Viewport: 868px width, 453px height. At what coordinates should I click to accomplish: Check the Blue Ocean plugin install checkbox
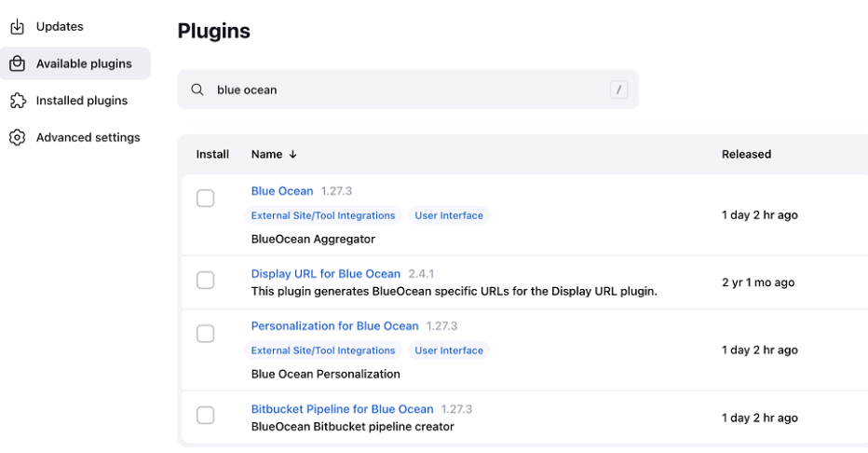coord(206,199)
